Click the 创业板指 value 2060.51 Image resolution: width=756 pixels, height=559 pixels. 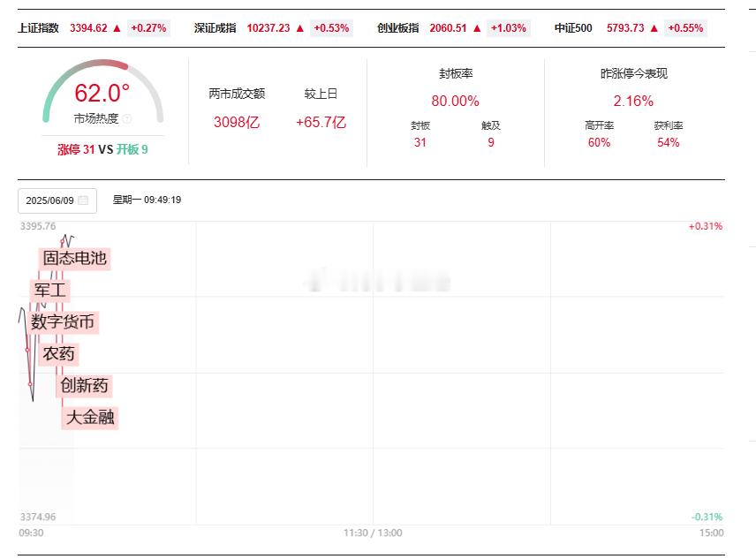tap(449, 28)
